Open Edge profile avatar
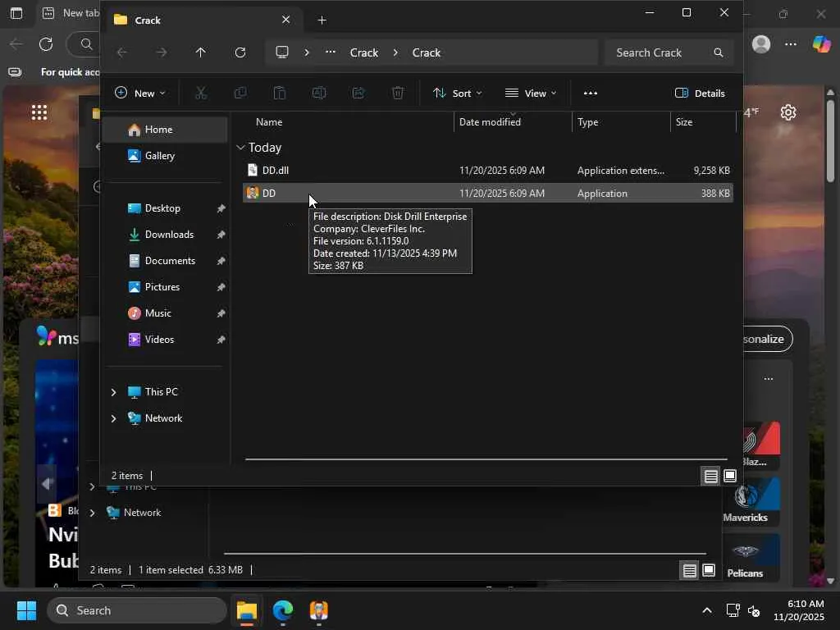 [x=761, y=44]
